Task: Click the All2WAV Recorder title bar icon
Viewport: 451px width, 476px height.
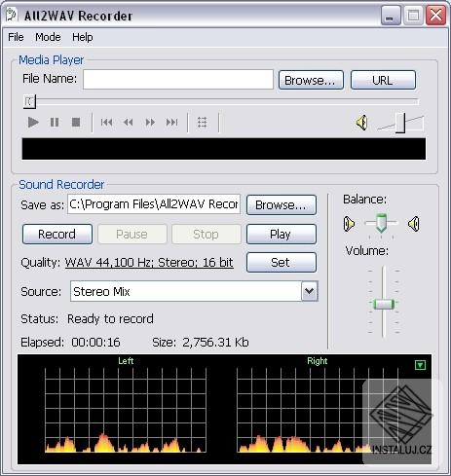Action: pos(12,15)
